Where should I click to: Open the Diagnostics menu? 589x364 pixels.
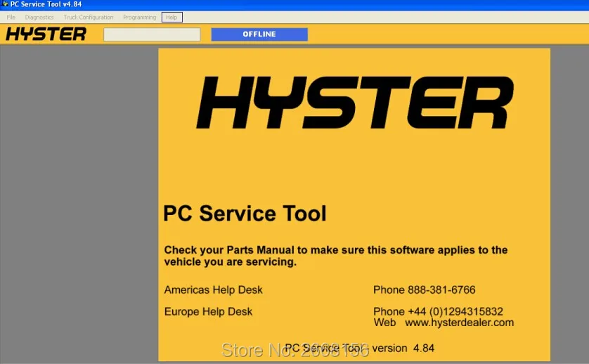point(39,18)
